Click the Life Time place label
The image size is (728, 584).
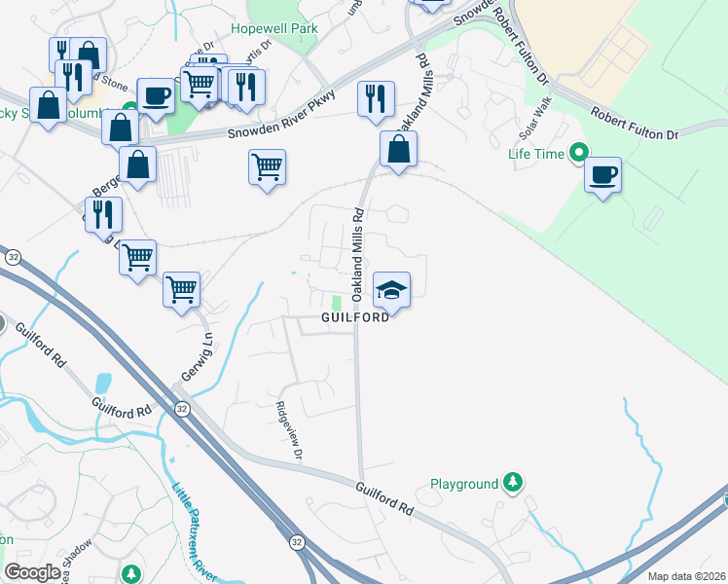point(536,154)
